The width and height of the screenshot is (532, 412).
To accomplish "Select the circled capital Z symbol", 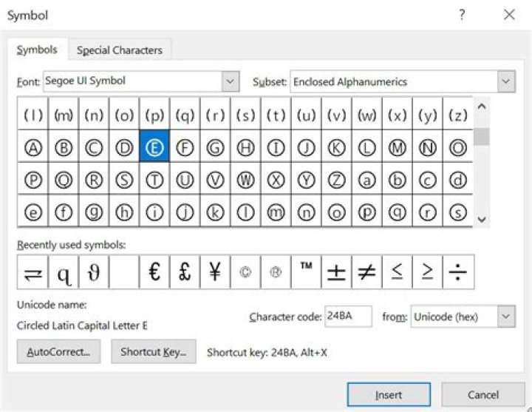I will coord(336,180).
